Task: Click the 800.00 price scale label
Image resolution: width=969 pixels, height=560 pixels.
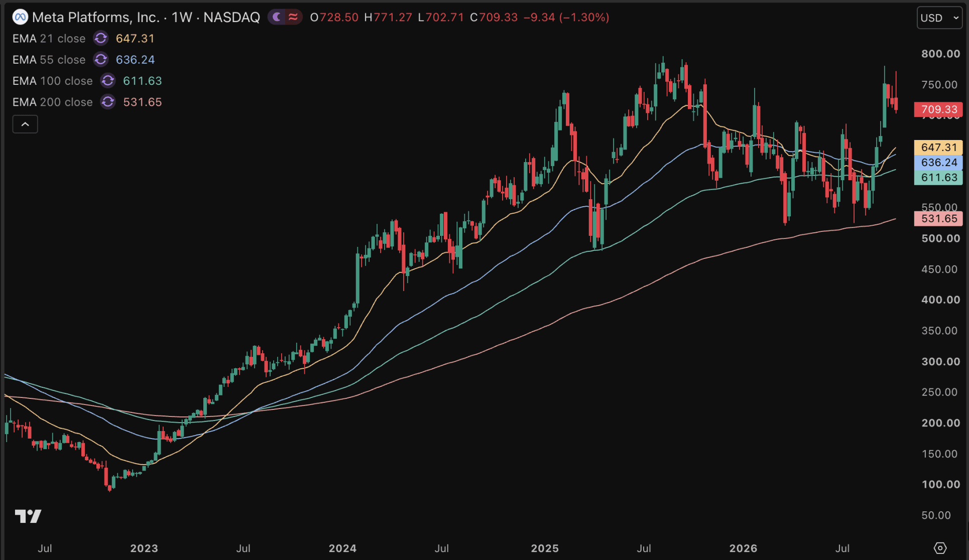Action: tap(940, 54)
